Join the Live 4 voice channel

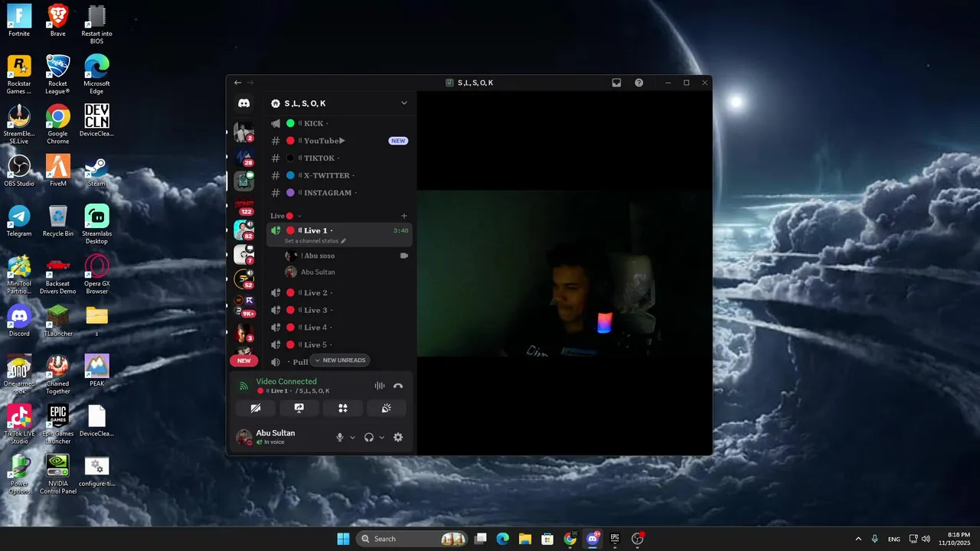339,328
